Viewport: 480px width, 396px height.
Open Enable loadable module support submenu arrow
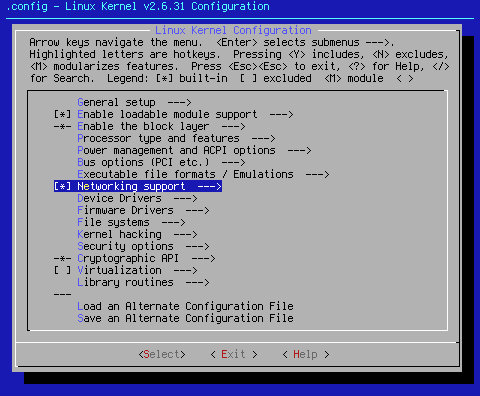pos(281,114)
